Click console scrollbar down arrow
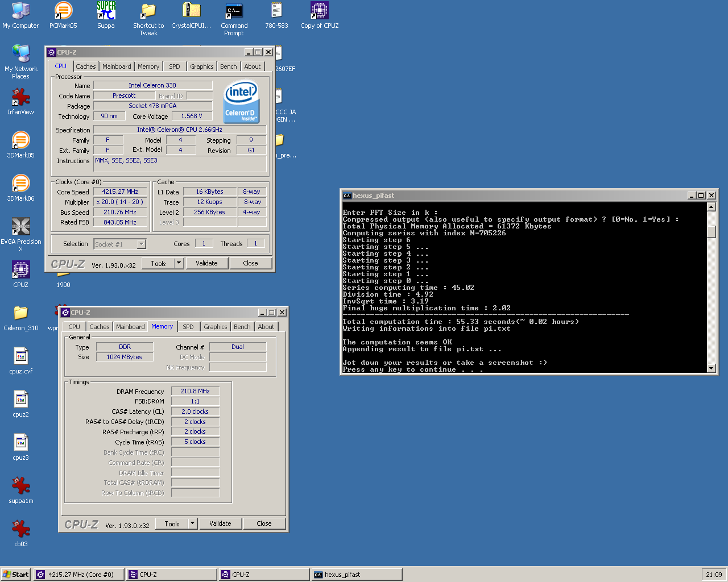Image resolution: width=728 pixels, height=582 pixels. click(711, 368)
